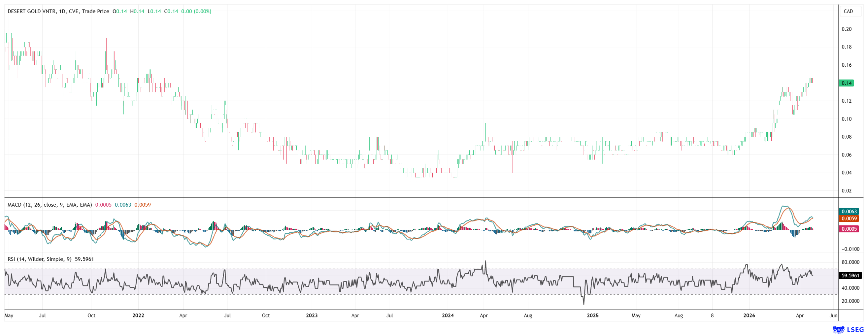Click the 2025 label on time axis
The width and height of the screenshot is (868, 334).
[593, 316]
